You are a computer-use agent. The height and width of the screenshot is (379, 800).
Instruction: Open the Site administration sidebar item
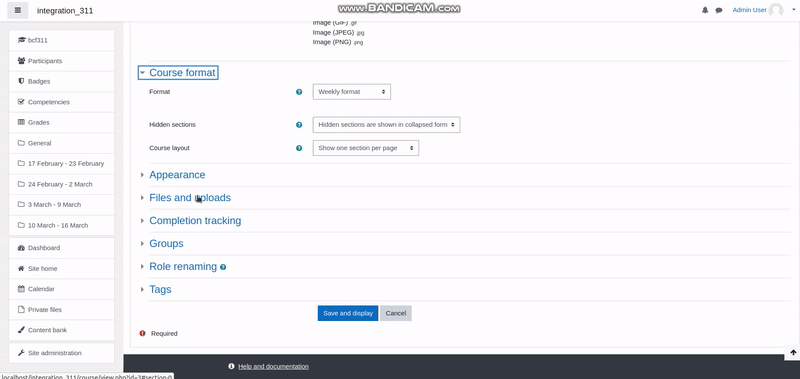click(x=61, y=353)
